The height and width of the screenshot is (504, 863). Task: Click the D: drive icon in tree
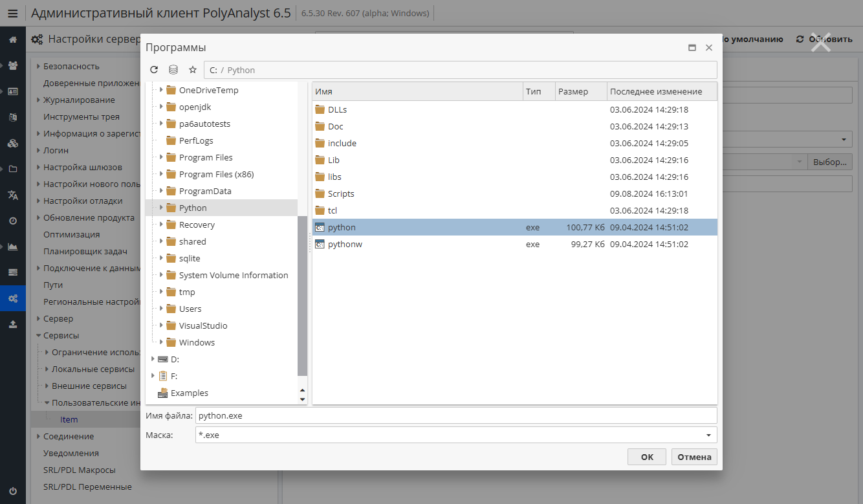(x=163, y=359)
